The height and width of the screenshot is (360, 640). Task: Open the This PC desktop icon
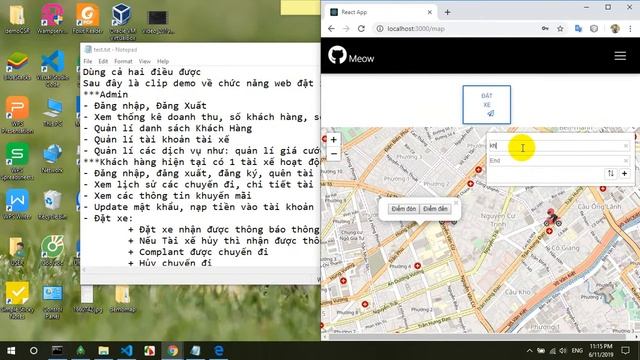point(53,112)
